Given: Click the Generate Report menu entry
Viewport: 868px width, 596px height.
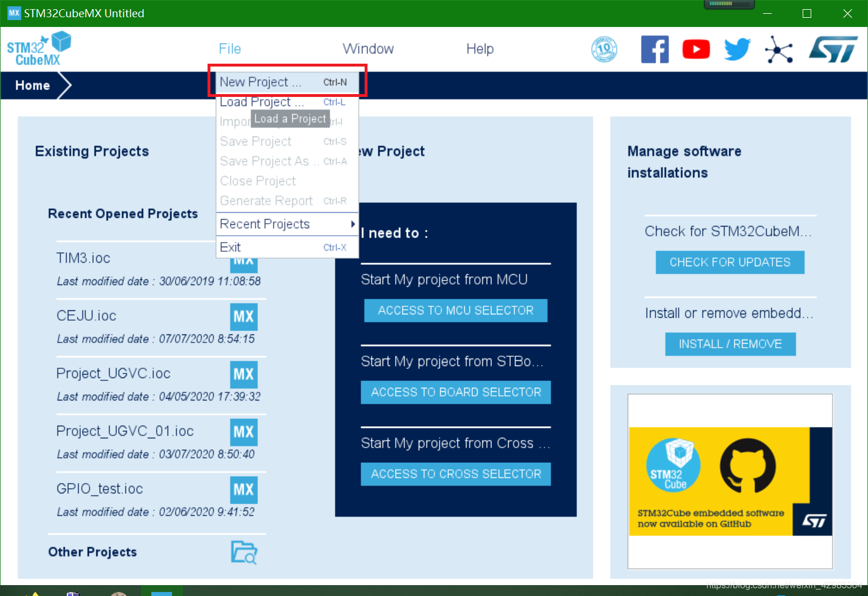Looking at the screenshot, I should tap(287, 201).
